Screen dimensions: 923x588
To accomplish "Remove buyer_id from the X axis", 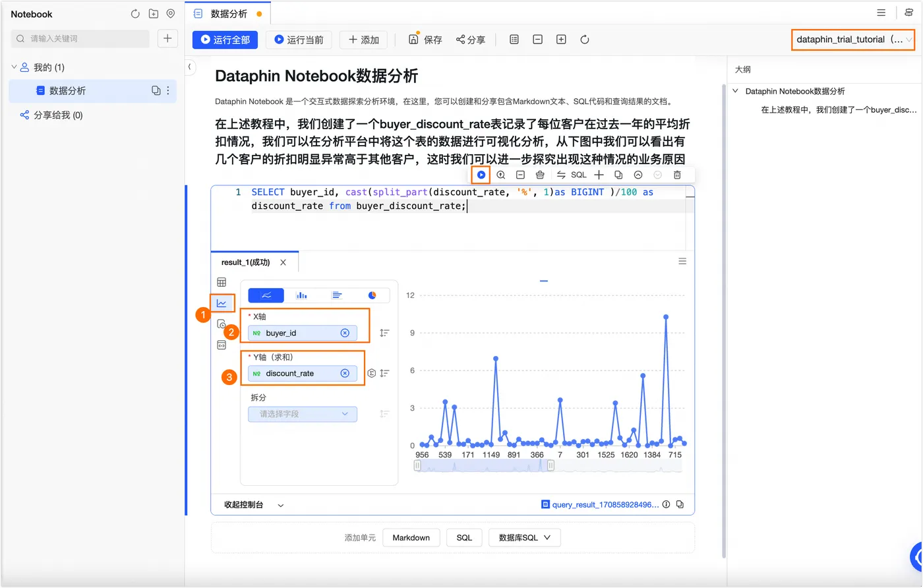I will (x=345, y=333).
